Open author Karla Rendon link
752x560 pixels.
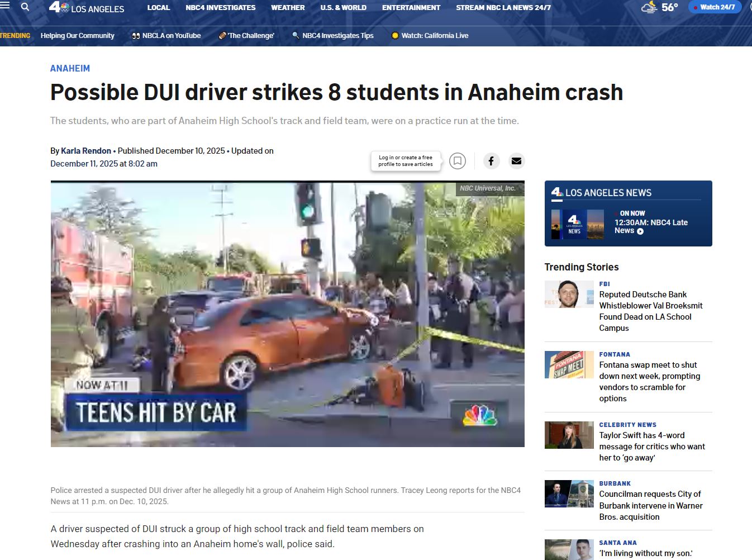86,151
